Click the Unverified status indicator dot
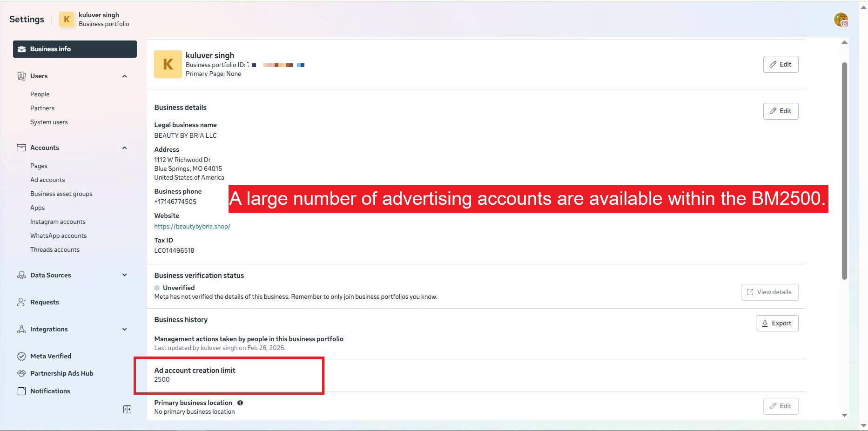Image resolution: width=868 pixels, height=431 pixels. click(x=157, y=288)
